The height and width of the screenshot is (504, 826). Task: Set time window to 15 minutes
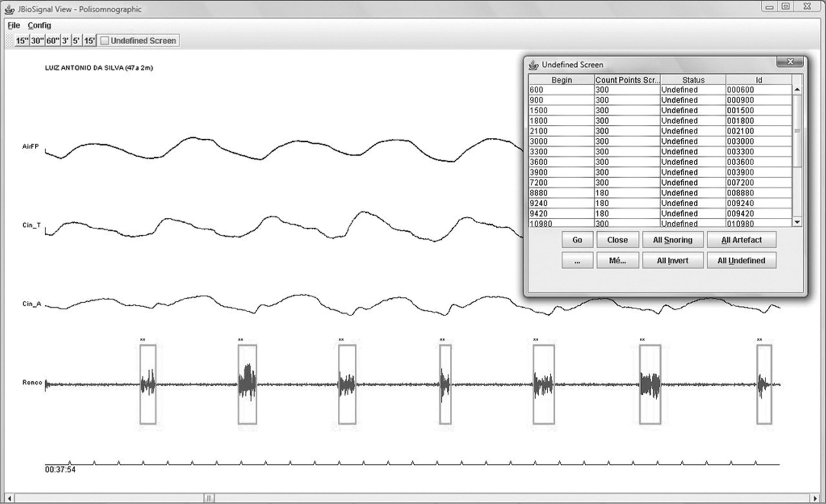tap(90, 41)
